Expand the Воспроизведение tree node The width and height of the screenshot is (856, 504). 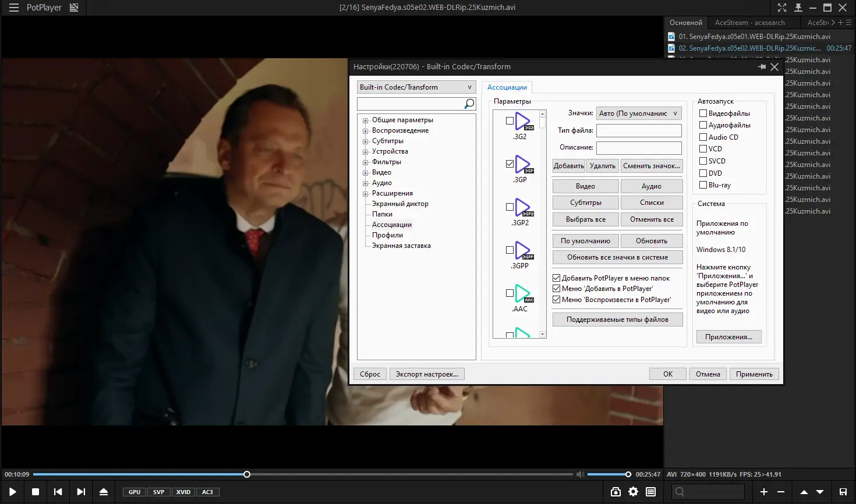366,131
